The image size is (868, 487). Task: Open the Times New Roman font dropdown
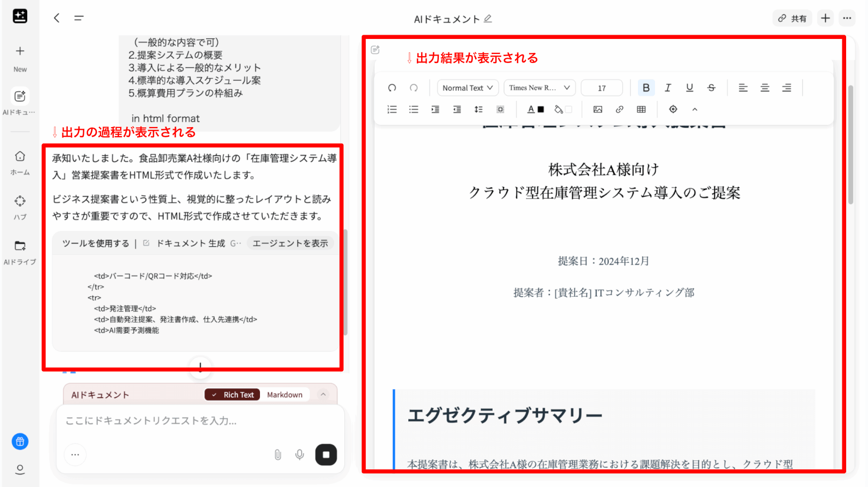click(539, 88)
